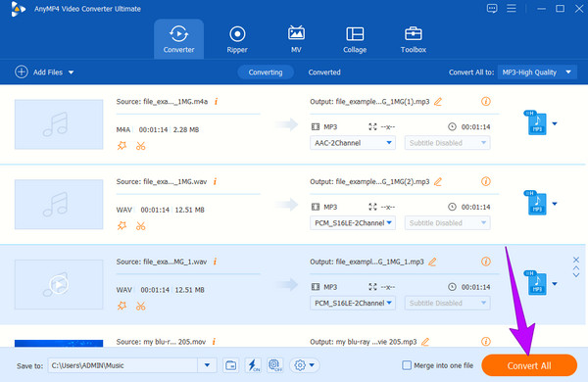The height and width of the screenshot is (382, 588).
Task: Open audio track dropdown for G_1MG_1.mp3
Action: (353, 303)
